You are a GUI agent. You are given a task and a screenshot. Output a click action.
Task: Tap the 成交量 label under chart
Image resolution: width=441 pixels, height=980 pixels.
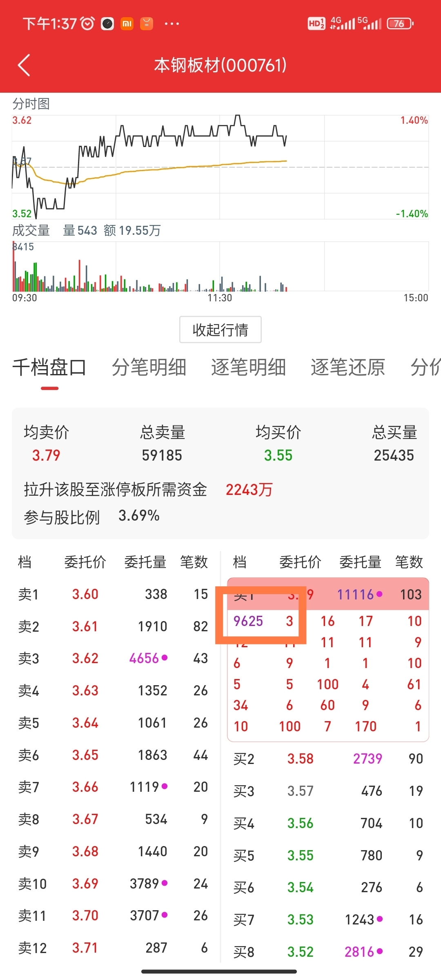coord(31,230)
